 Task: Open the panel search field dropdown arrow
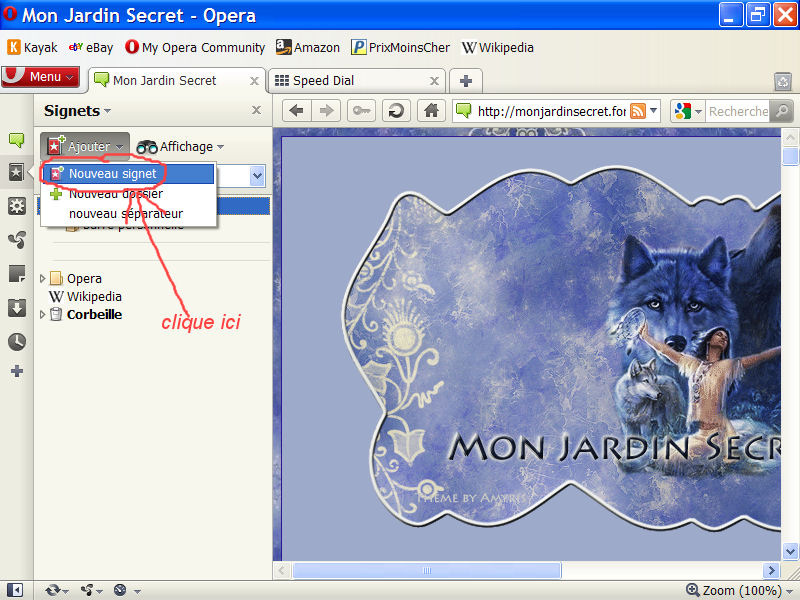tap(257, 176)
